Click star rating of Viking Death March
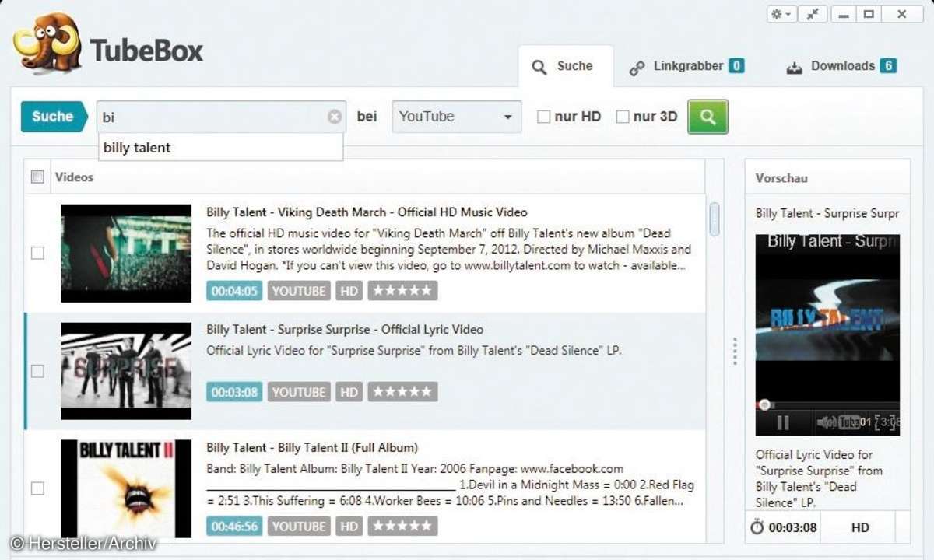Viewport: 934px width, 560px height. pos(403,291)
